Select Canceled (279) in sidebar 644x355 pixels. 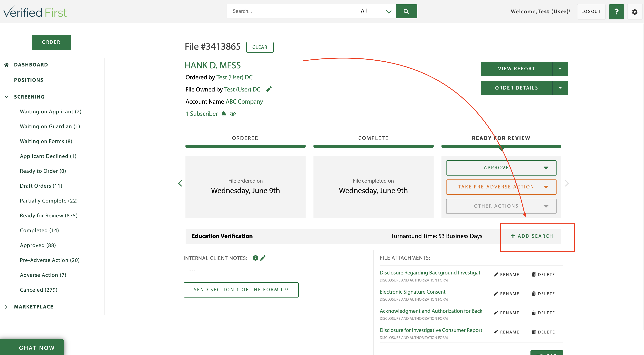(x=39, y=290)
